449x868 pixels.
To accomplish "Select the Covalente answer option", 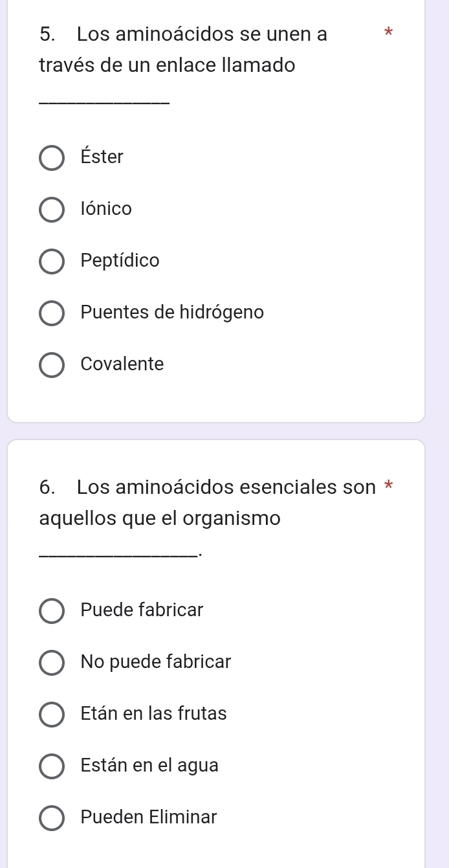I will (52, 364).
